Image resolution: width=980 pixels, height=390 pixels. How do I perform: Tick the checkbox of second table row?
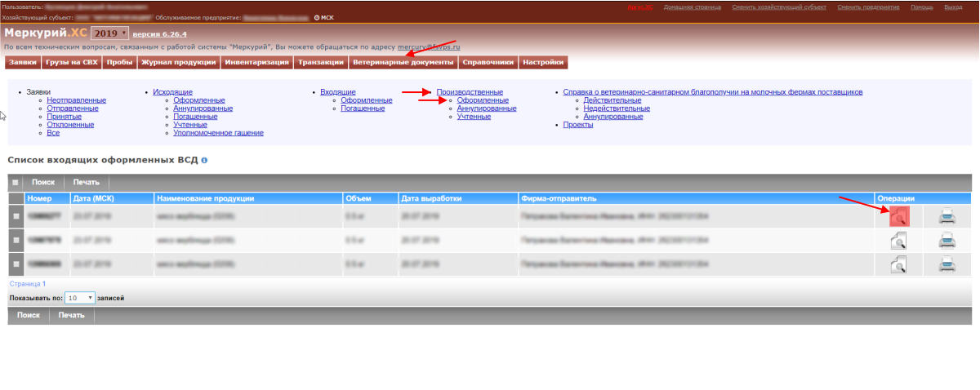click(x=16, y=240)
